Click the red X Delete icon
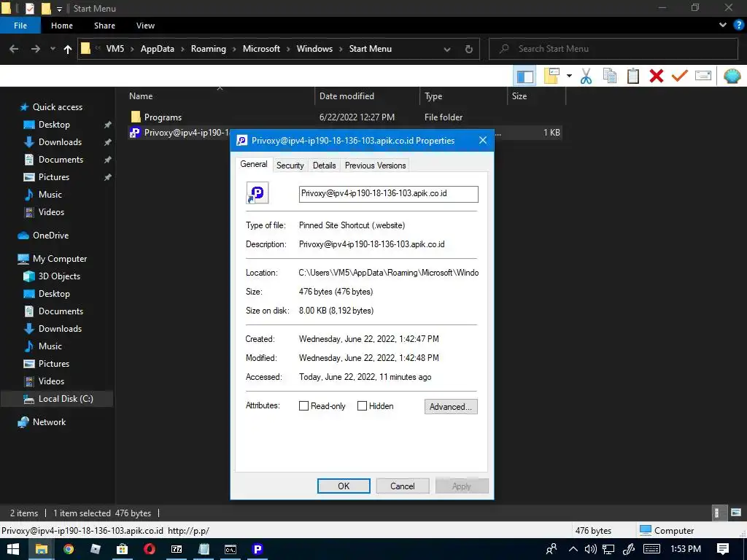The height and width of the screenshot is (560, 747). coord(657,76)
